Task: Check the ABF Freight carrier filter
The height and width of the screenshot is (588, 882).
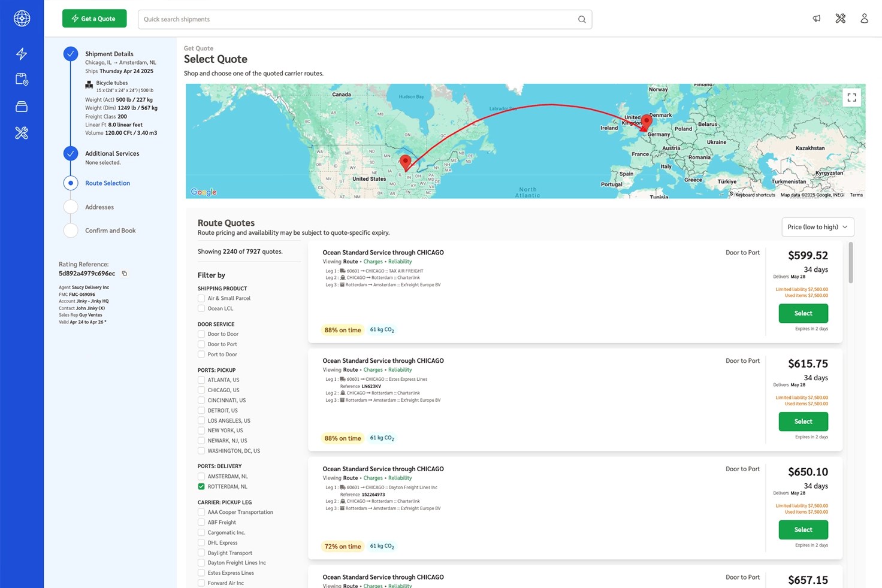Action: (201, 523)
